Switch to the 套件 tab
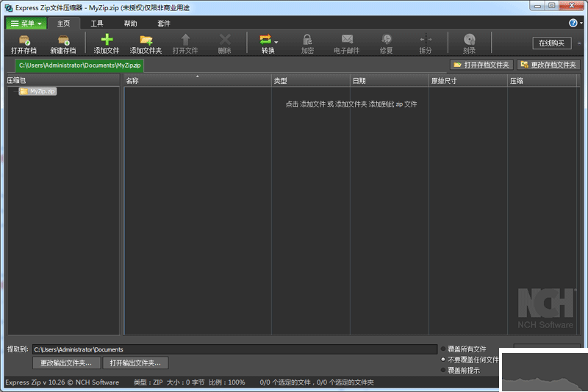The height and width of the screenshot is (392, 588). click(163, 24)
